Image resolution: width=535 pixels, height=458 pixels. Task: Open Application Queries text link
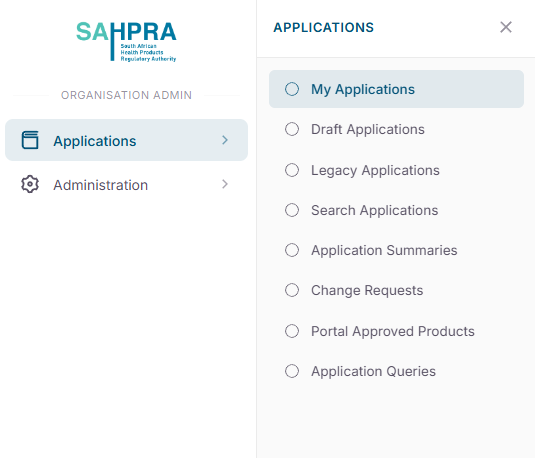tap(373, 371)
